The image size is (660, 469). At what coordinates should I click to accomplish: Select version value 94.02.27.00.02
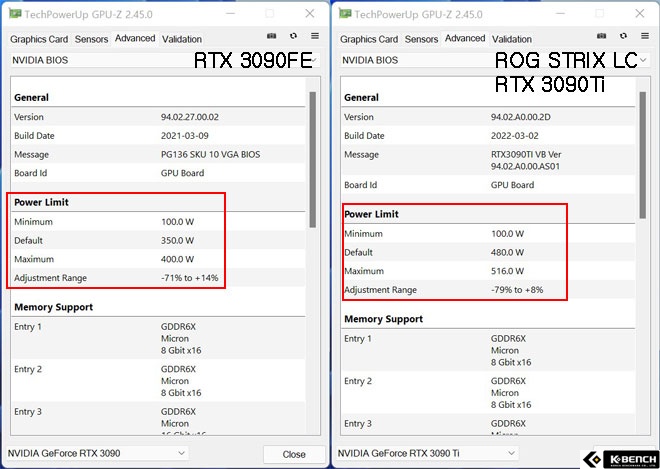coord(190,117)
